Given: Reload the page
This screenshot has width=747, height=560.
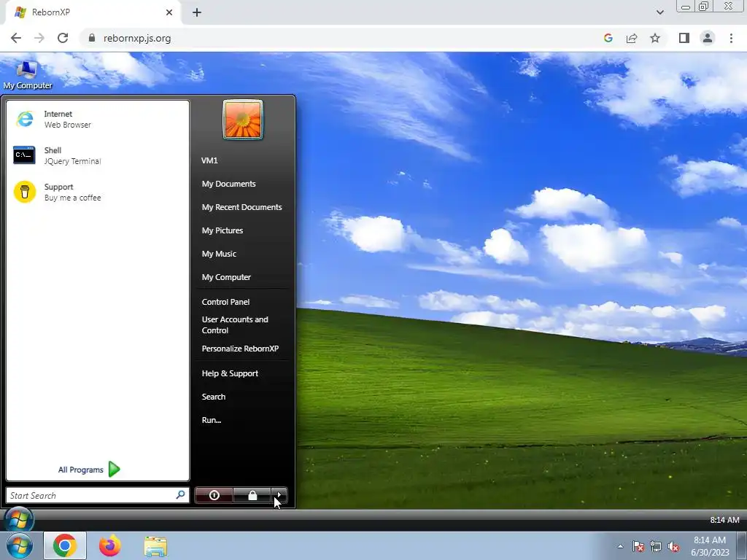Looking at the screenshot, I should (x=63, y=38).
